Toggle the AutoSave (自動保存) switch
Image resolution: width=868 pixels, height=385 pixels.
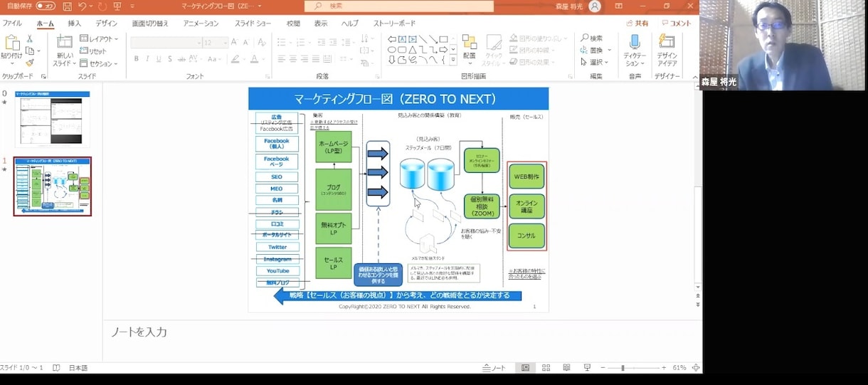coord(46,6)
